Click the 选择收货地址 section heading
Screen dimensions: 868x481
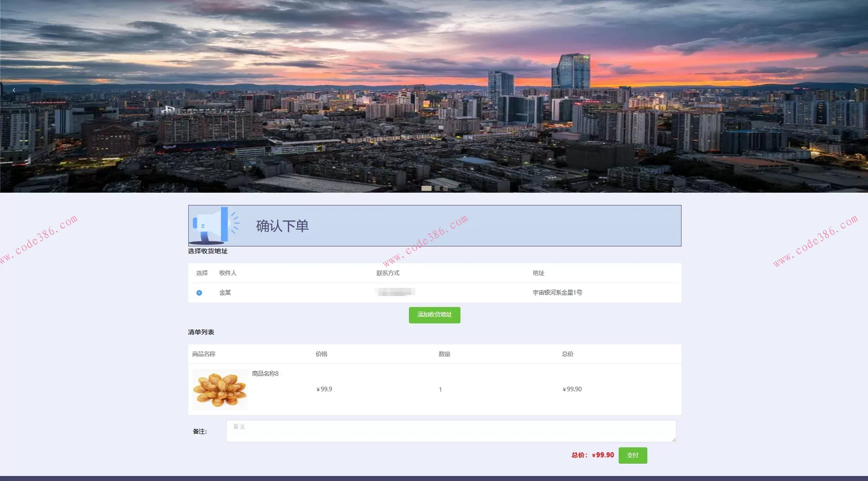[x=207, y=251]
